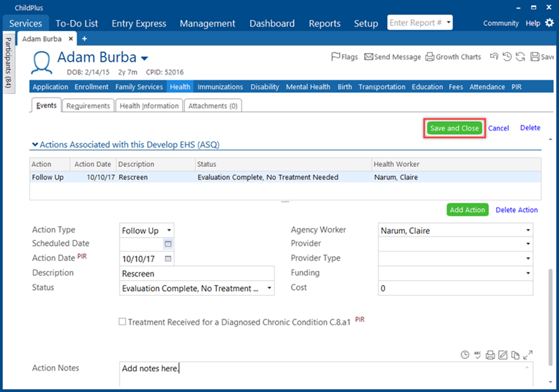559x392 pixels.
Task: Expand notes with the fullscreen arrows icon
Action: coord(528,355)
